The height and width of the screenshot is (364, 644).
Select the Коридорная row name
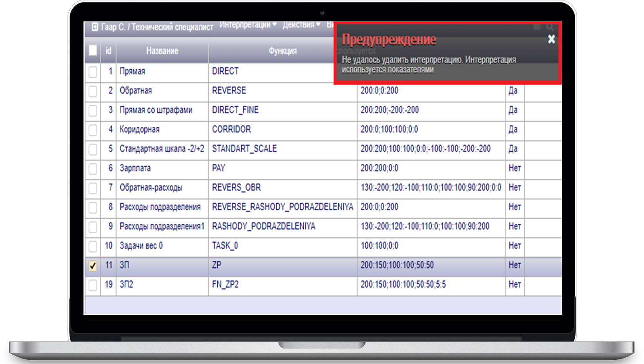pos(139,130)
